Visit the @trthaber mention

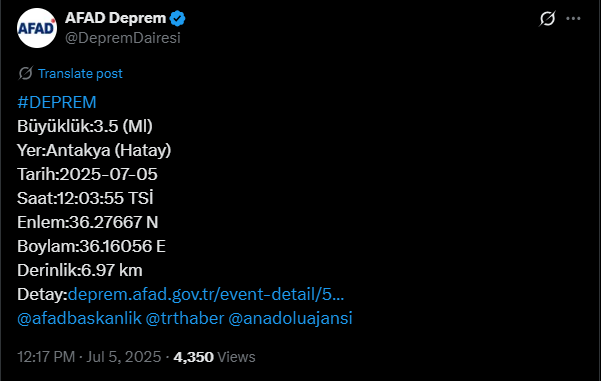click(x=185, y=319)
